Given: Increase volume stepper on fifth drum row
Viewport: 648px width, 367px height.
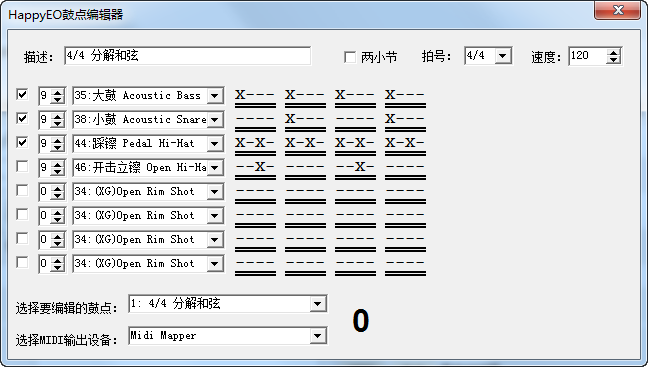Looking at the screenshot, I should pos(57,188).
